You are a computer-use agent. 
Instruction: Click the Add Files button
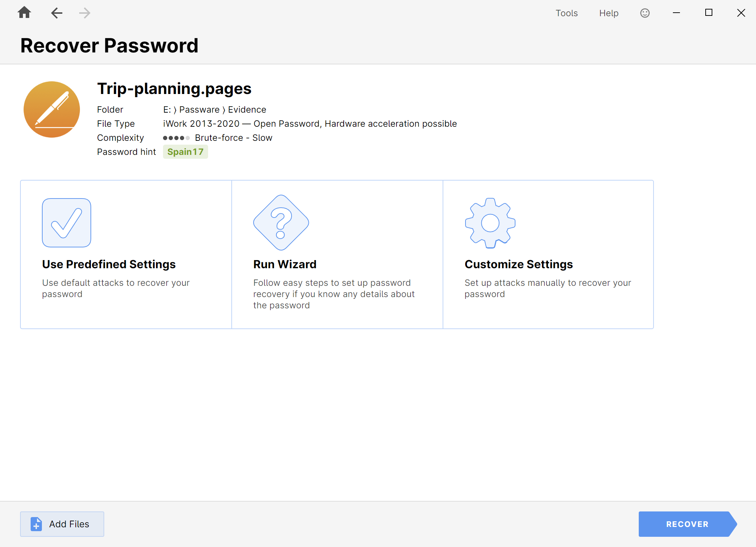[x=62, y=524]
